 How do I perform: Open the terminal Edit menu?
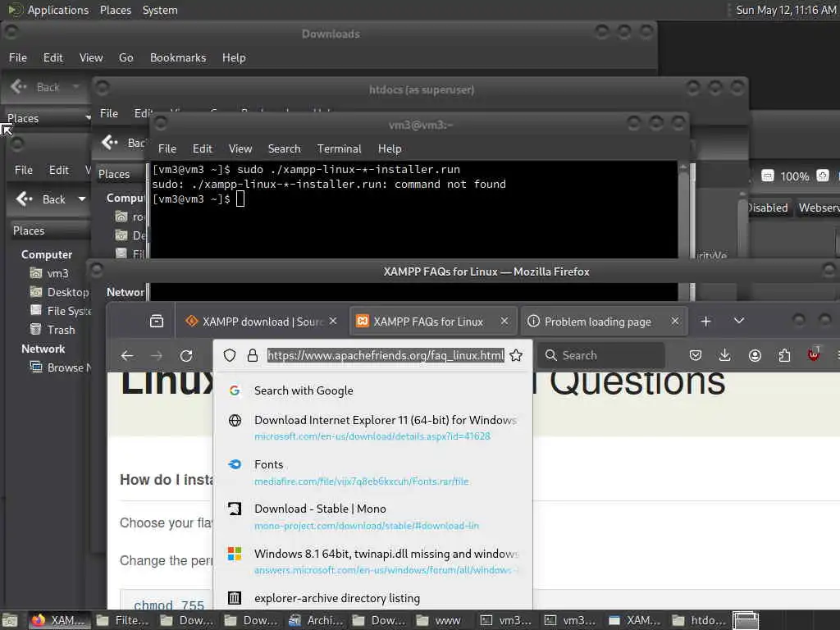202,149
